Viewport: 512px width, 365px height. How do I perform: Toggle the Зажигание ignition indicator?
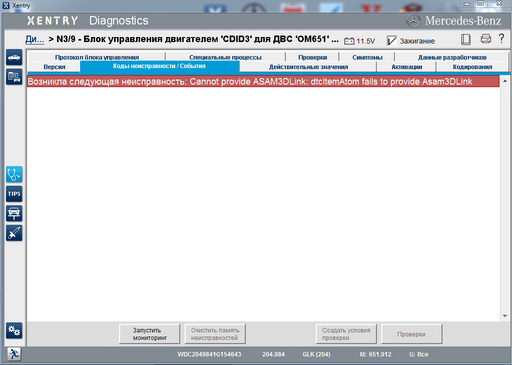[x=411, y=41]
